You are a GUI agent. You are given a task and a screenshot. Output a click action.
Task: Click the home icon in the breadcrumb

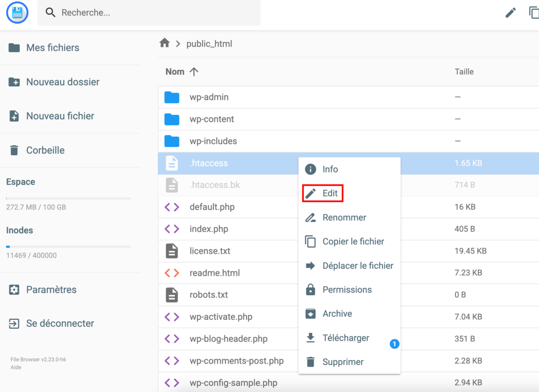(165, 43)
